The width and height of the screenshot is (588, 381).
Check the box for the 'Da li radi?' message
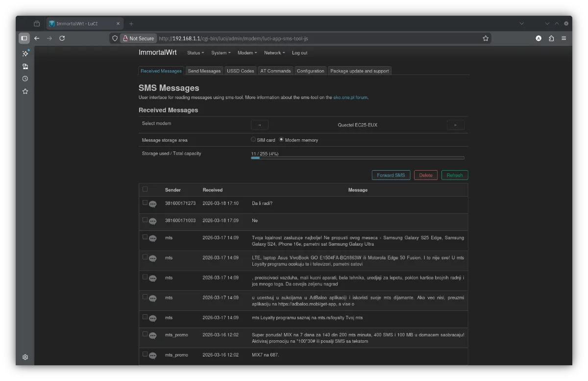145,203
